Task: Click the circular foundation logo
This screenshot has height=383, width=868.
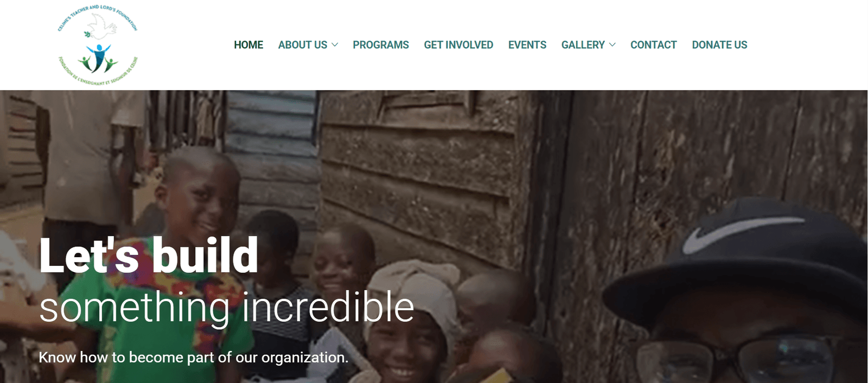Action: coord(98,45)
